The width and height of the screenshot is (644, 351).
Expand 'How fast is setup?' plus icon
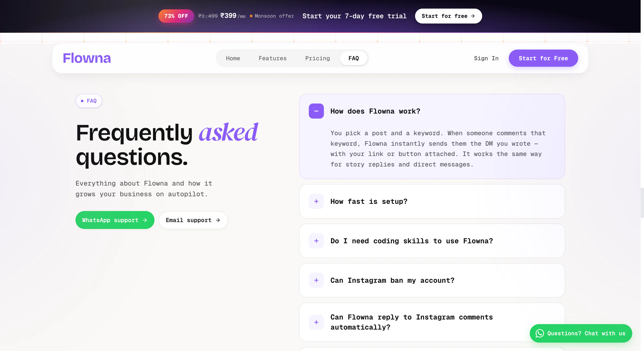[316, 201]
